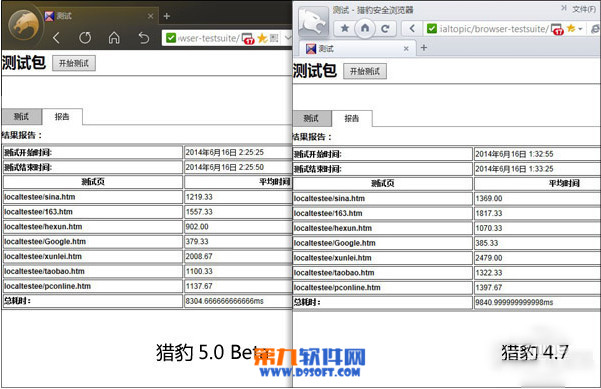601x389 pixels.
Task: Click the cheetah logo in the left browser
Action: point(24,25)
